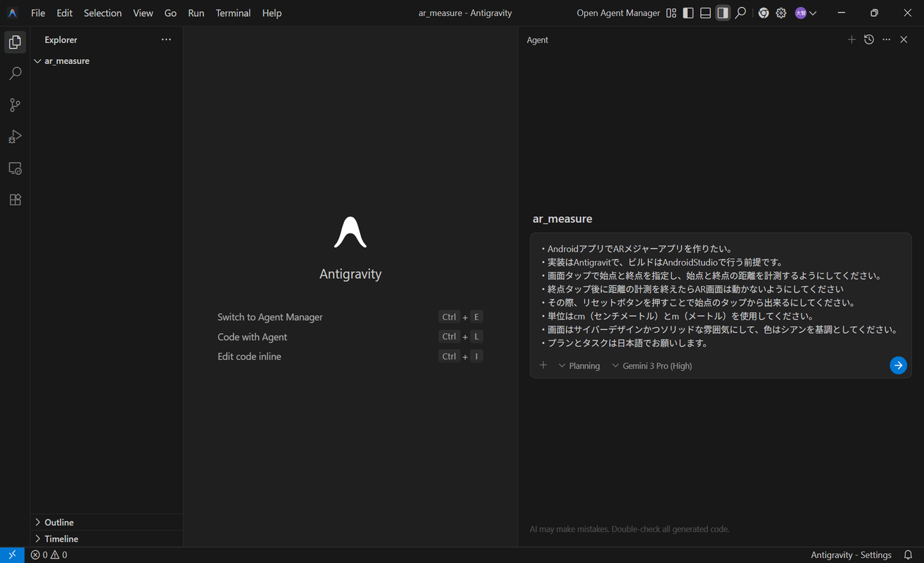Open agent conversation history
The height and width of the screenshot is (563, 924).
pyautogui.click(x=869, y=40)
